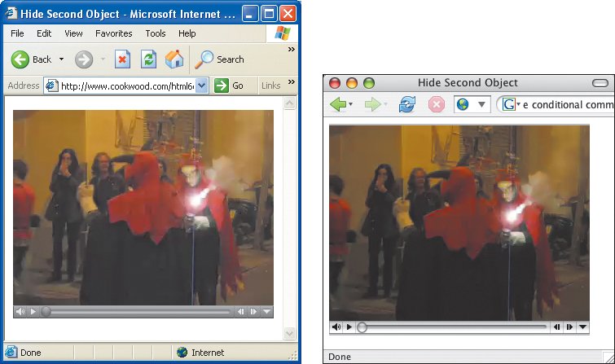Click the Done status text in the Mac browser

point(340,357)
